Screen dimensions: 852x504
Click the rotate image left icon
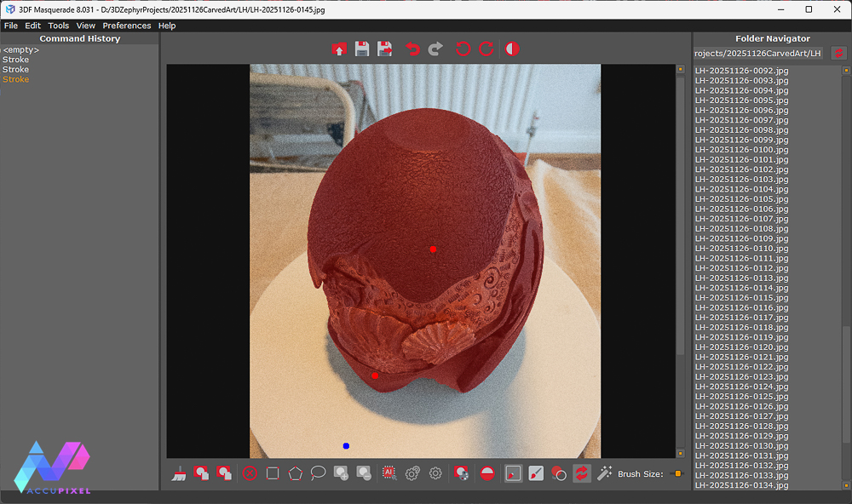463,49
